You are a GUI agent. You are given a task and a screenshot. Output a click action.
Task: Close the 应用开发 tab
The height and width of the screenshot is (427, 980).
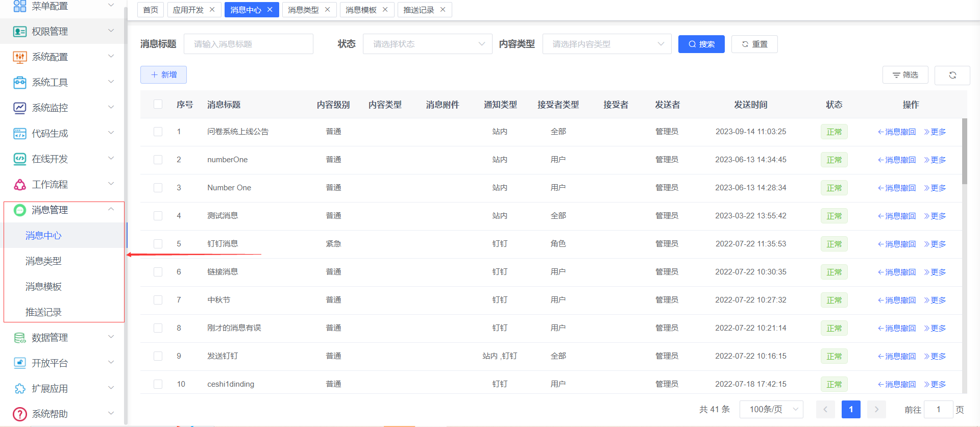click(x=212, y=10)
